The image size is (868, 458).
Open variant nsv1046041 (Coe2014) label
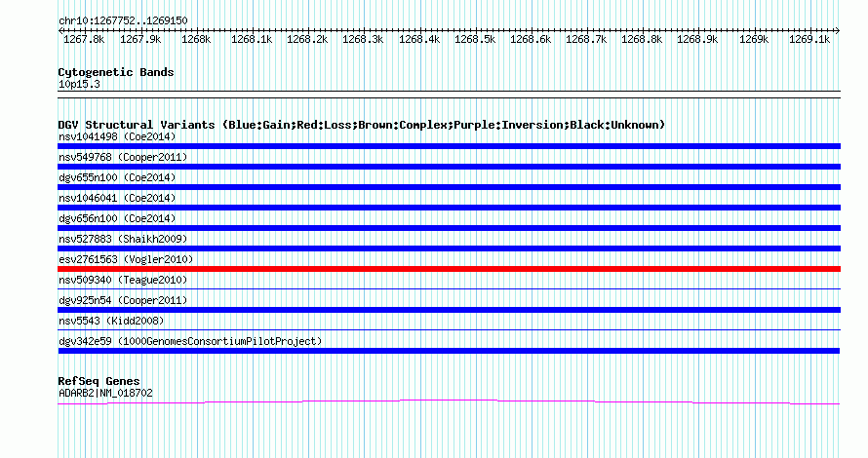117,198
